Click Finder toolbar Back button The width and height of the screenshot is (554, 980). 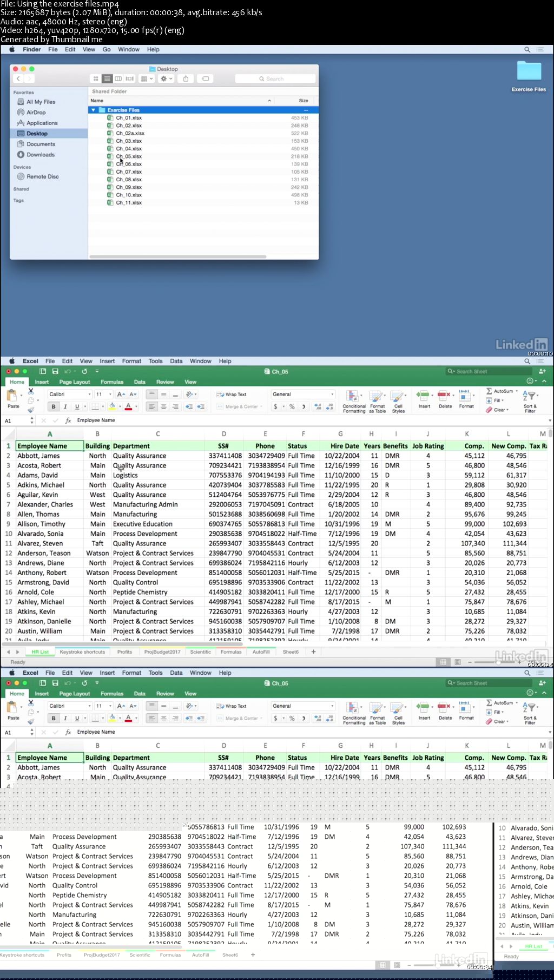point(18,78)
